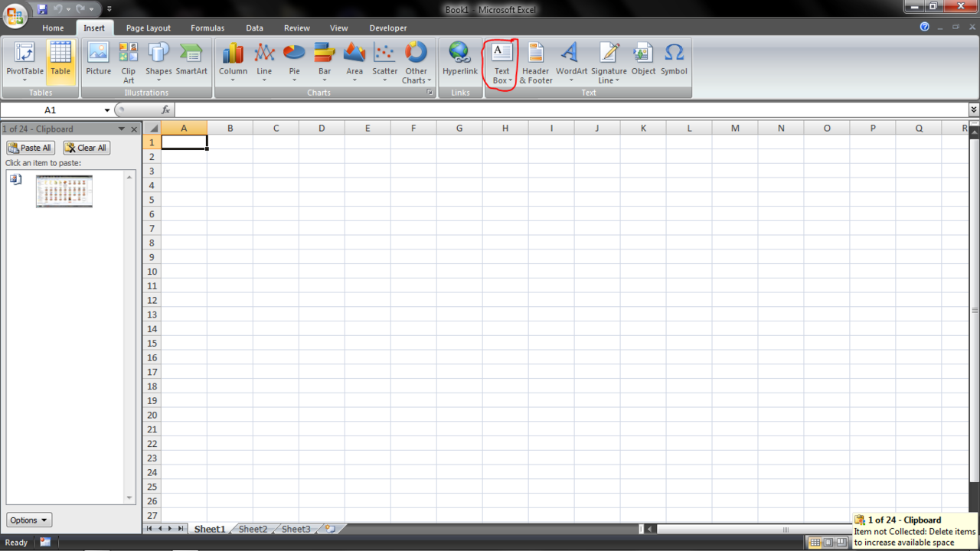Switch to Page Break Preview in status bar
This screenshot has height=551, width=980.
coord(841,543)
